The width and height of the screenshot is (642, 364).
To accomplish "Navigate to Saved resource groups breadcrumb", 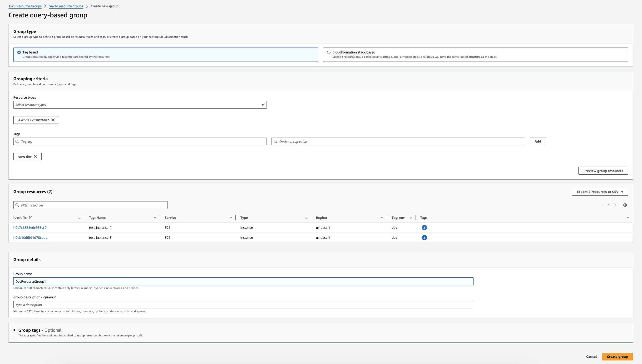I will 66,6.
